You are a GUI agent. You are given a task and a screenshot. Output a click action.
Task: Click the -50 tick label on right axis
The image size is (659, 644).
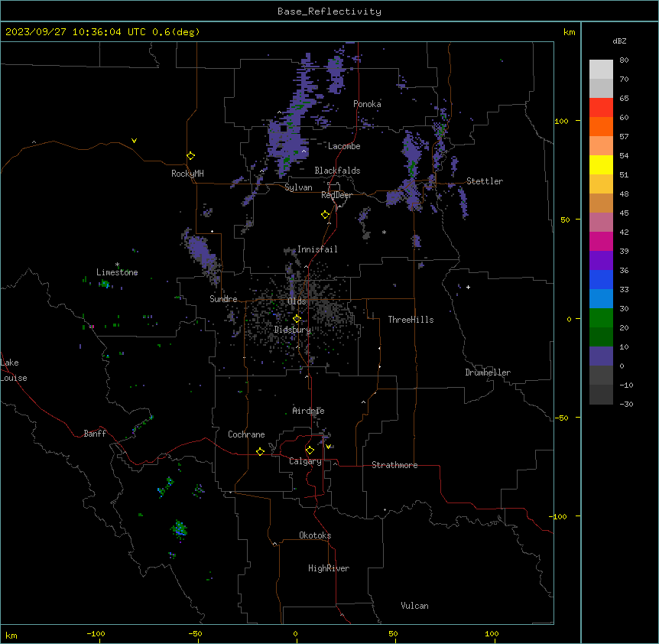pyautogui.click(x=561, y=418)
